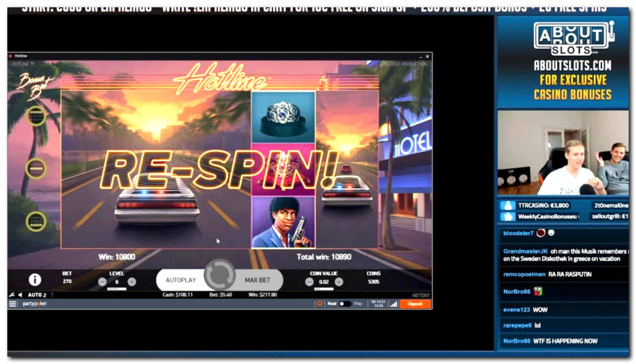
Task: Spin the reels with the round button
Action: click(x=220, y=275)
